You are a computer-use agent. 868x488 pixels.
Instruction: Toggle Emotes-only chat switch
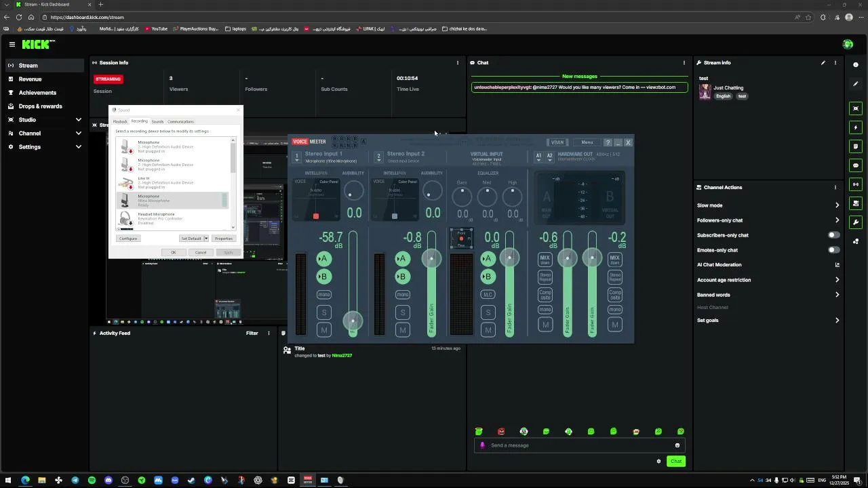833,250
